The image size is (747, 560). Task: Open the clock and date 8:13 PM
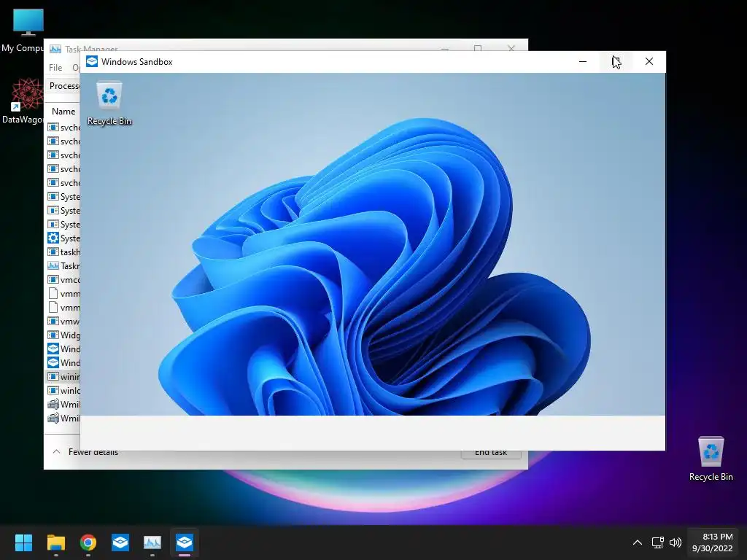click(x=712, y=542)
